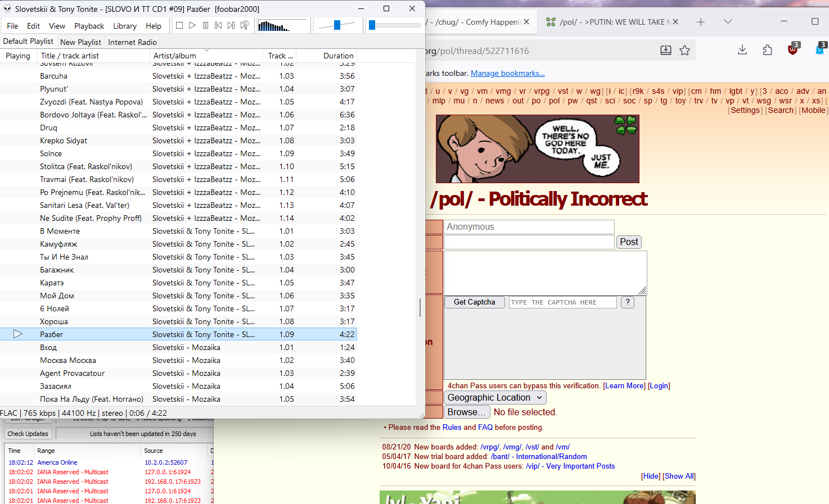
Task: Click the Name field showing Anonymous
Action: click(529, 227)
